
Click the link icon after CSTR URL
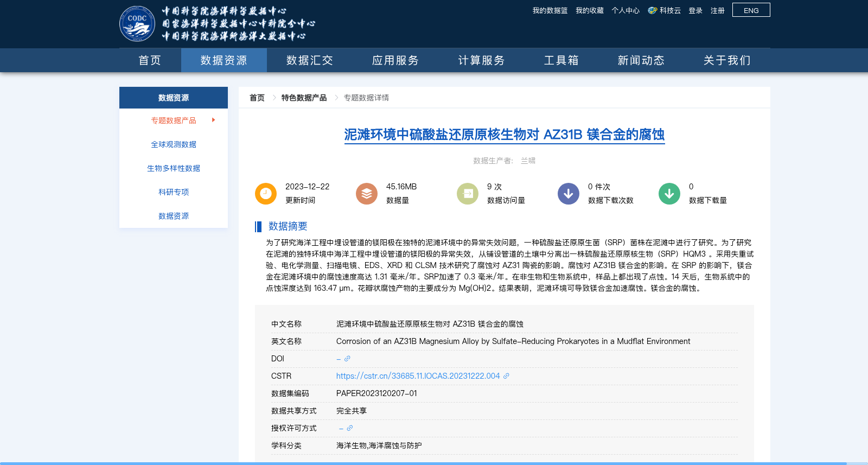point(506,376)
